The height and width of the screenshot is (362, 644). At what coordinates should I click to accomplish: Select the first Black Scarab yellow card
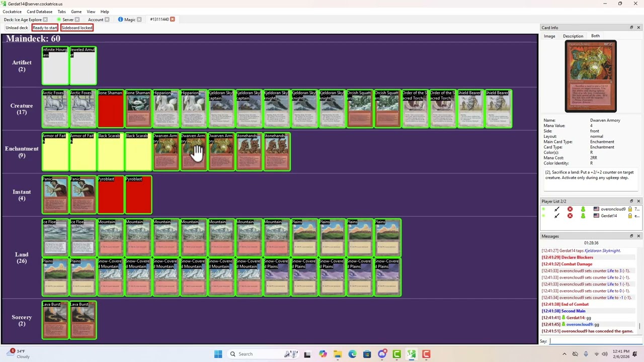[x=111, y=152]
